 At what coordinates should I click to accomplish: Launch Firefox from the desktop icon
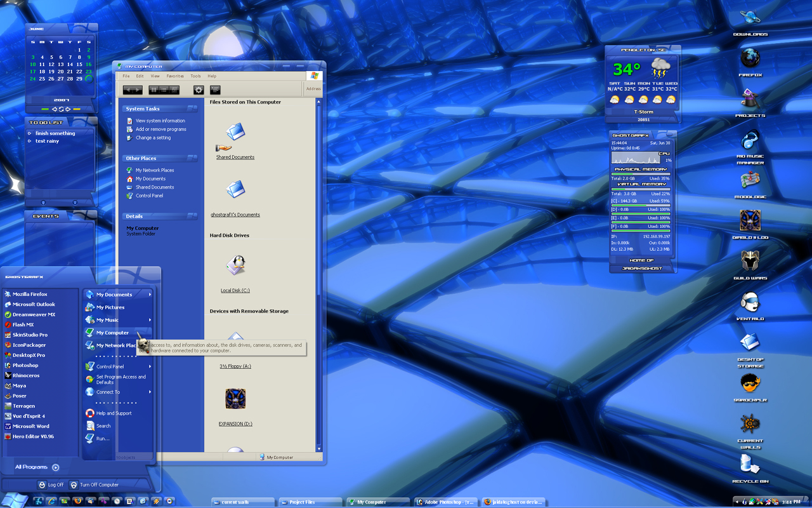[750, 58]
